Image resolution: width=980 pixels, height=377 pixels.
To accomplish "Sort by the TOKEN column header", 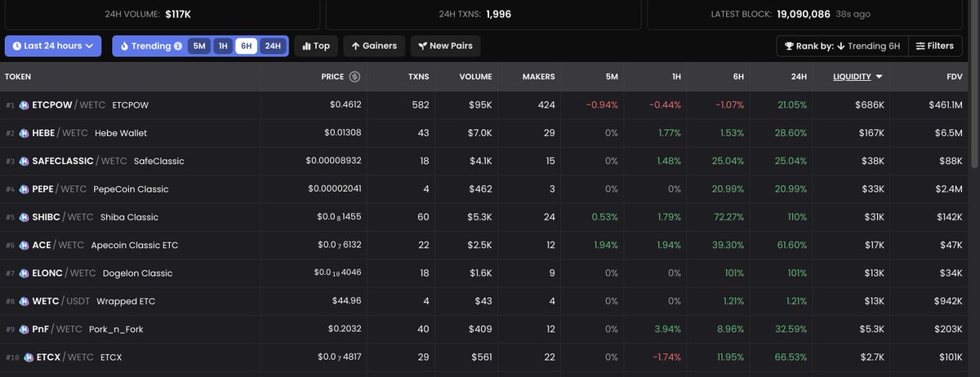I will tap(18, 77).
